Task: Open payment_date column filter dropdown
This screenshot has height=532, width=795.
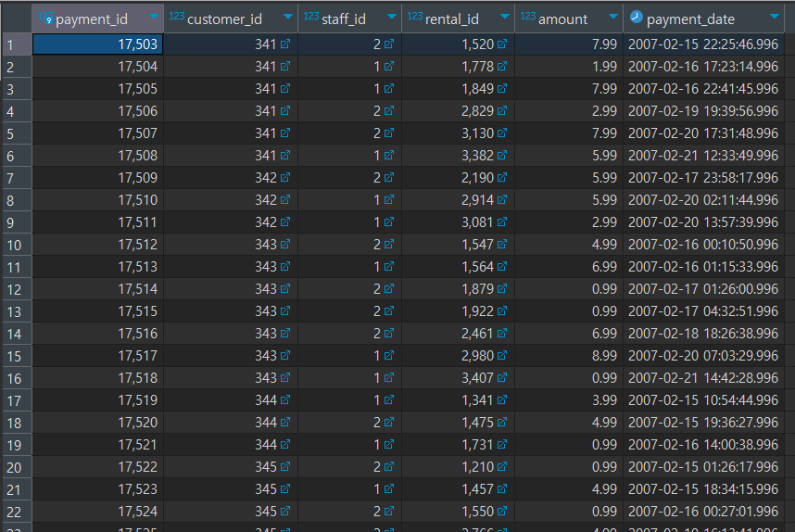Action: coord(775,17)
